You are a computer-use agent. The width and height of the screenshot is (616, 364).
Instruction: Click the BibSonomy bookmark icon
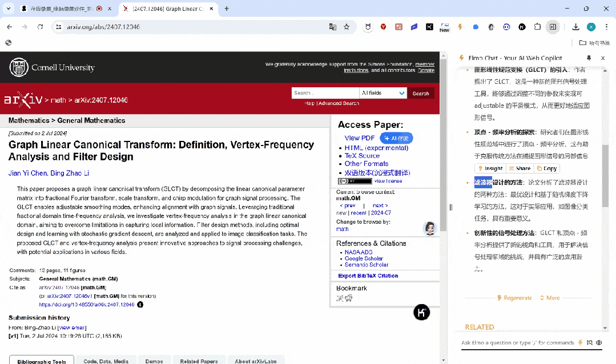point(340,298)
